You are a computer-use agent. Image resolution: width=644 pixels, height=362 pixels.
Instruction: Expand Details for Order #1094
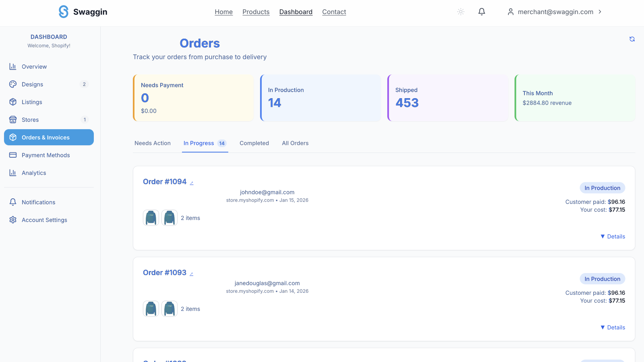pos(613,237)
